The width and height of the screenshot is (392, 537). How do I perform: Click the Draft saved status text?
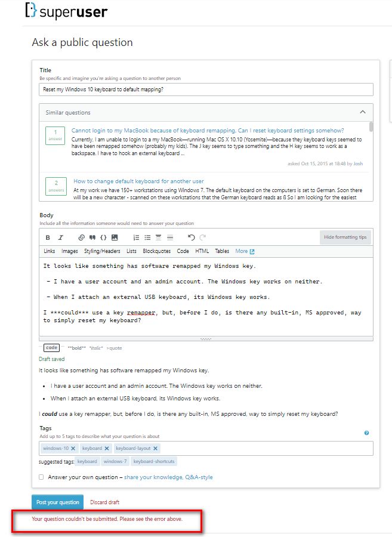coord(52,359)
